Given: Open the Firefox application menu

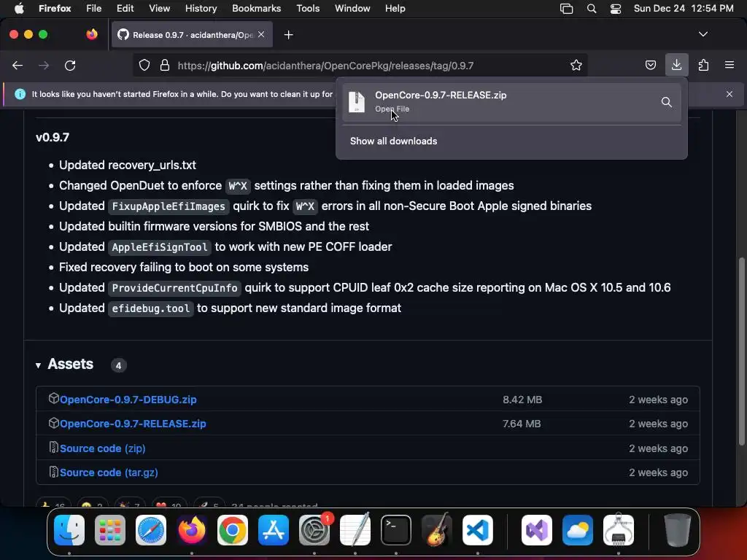Looking at the screenshot, I should (x=55, y=8).
